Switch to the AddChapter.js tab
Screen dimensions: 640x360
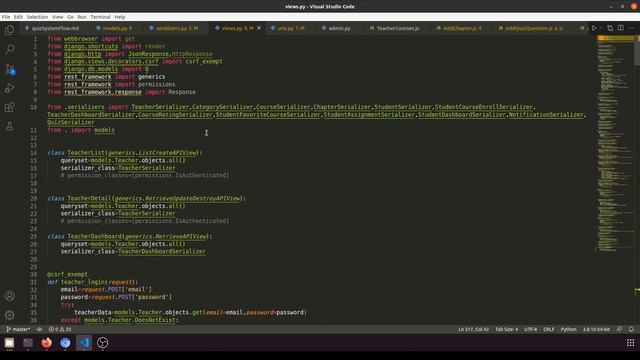click(462, 28)
